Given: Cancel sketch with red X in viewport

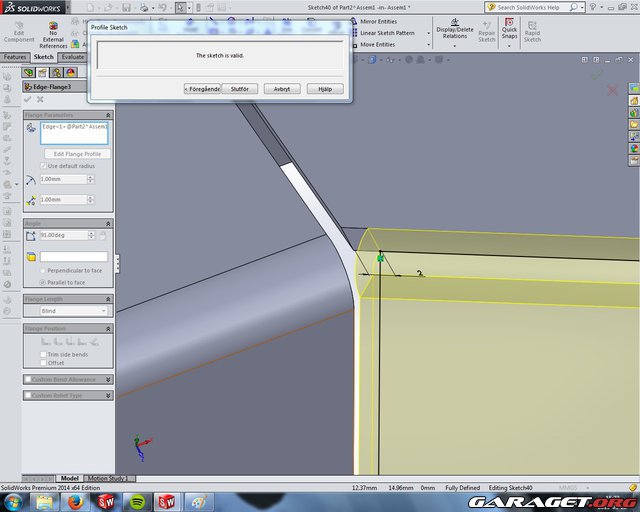Looking at the screenshot, I should (613, 90).
